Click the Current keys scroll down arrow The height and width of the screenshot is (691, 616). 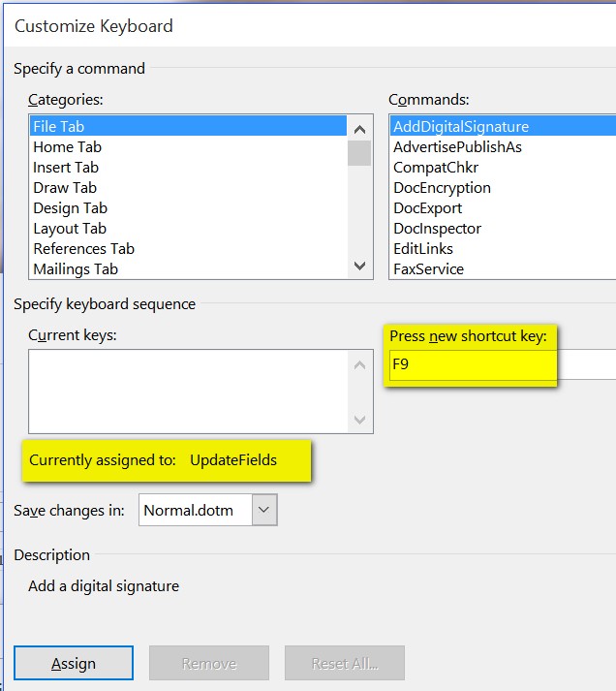point(359,419)
